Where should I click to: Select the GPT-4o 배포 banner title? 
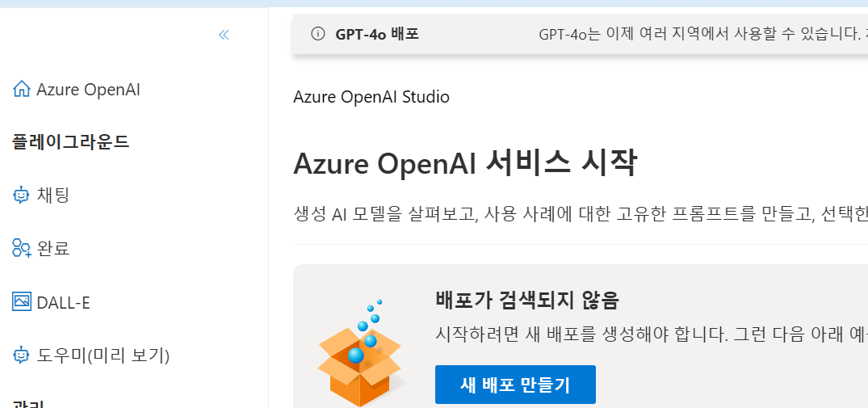click(x=377, y=34)
